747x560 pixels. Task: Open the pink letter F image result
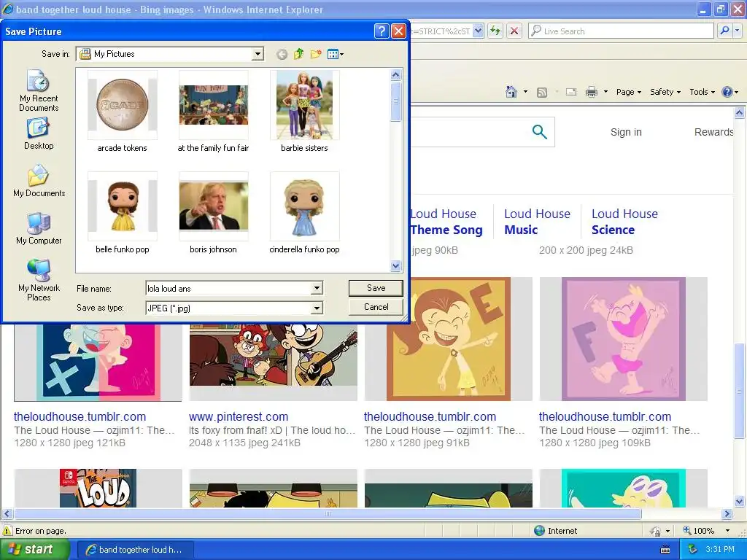point(624,338)
